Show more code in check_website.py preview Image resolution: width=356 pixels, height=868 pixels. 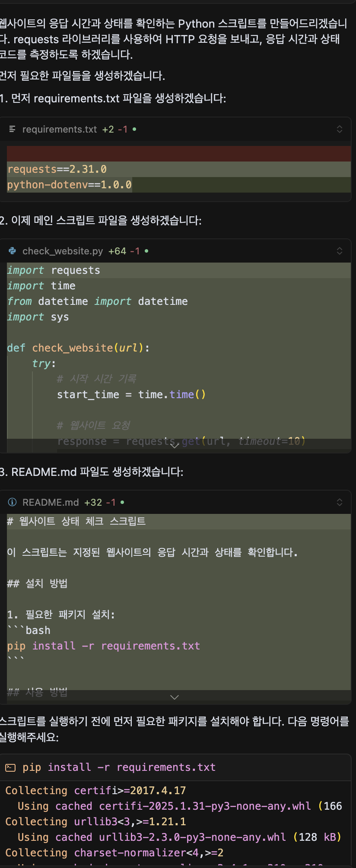(175, 446)
